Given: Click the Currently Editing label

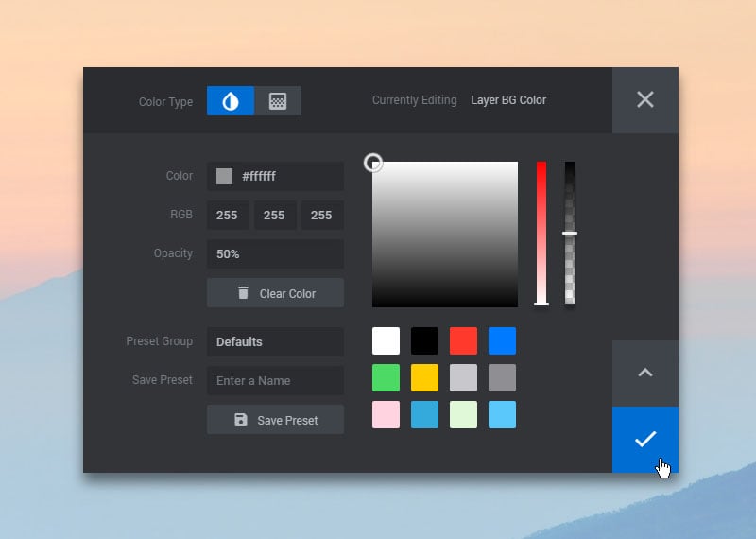Looking at the screenshot, I should (x=414, y=100).
